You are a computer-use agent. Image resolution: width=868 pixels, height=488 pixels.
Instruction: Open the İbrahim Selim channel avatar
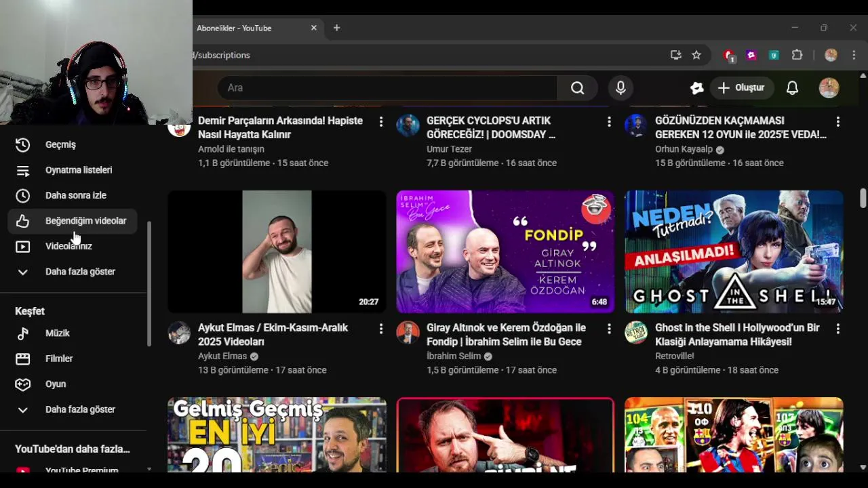[408, 333]
